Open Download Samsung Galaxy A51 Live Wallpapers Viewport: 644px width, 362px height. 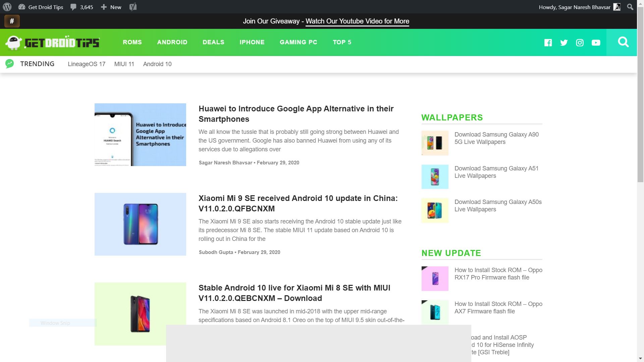[496, 172]
